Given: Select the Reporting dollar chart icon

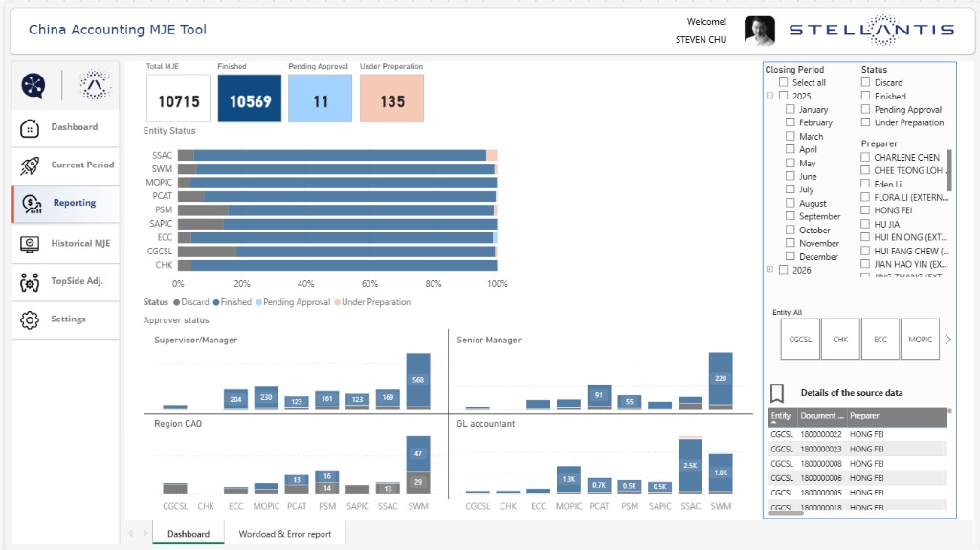Looking at the screenshot, I should pos(32,204).
